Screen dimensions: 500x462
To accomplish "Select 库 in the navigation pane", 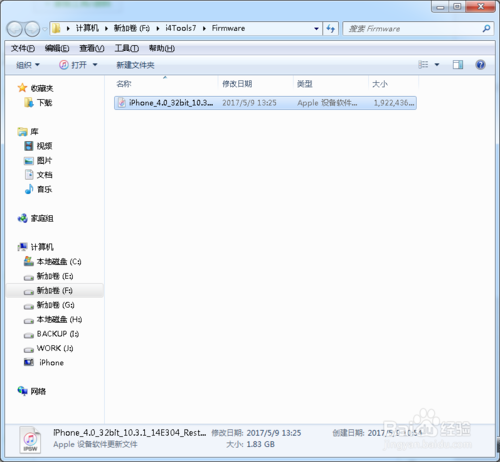I will pyautogui.click(x=34, y=132).
